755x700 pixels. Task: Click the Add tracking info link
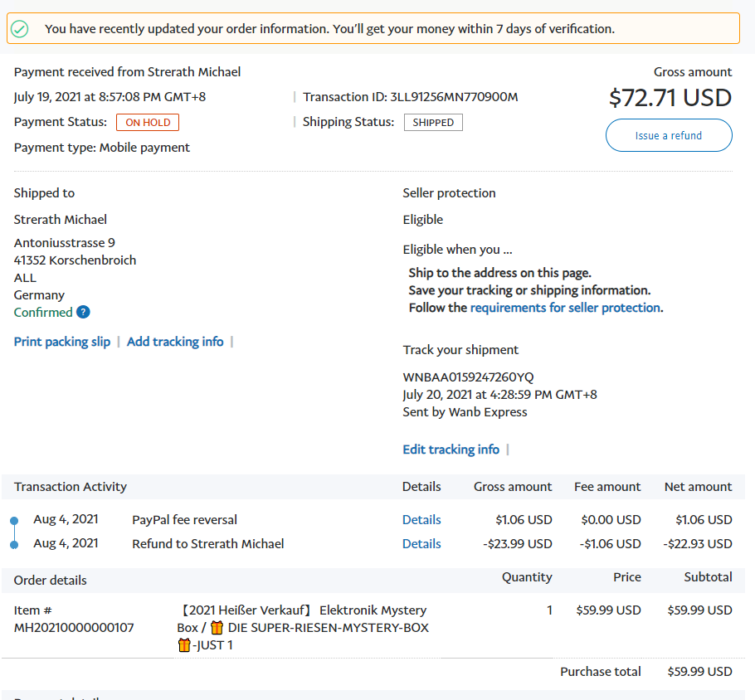175,342
